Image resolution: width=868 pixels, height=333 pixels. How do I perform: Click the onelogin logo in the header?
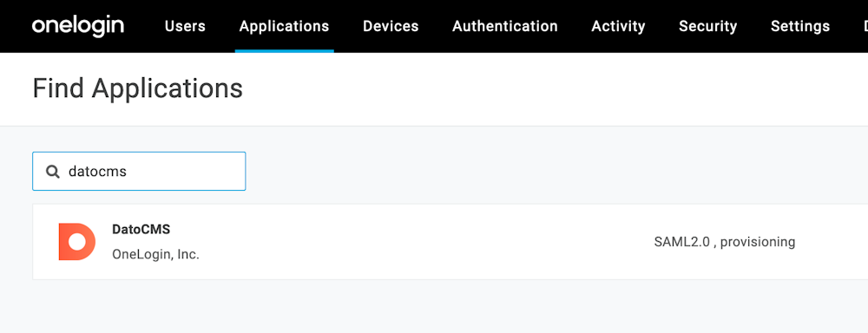[x=77, y=26]
